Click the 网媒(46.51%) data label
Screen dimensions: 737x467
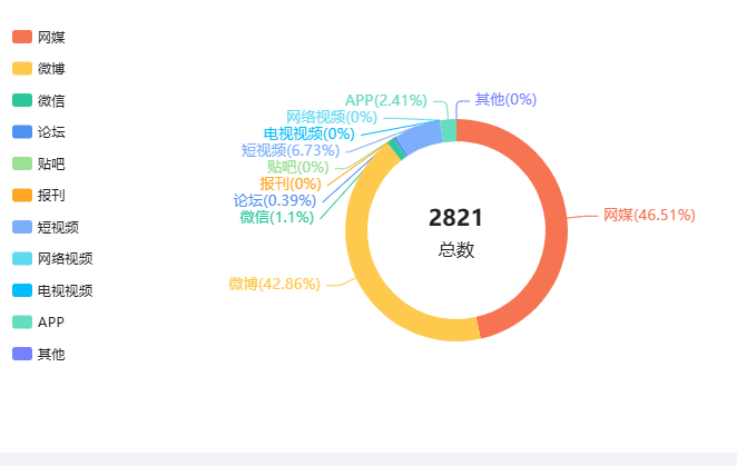point(648,215)
